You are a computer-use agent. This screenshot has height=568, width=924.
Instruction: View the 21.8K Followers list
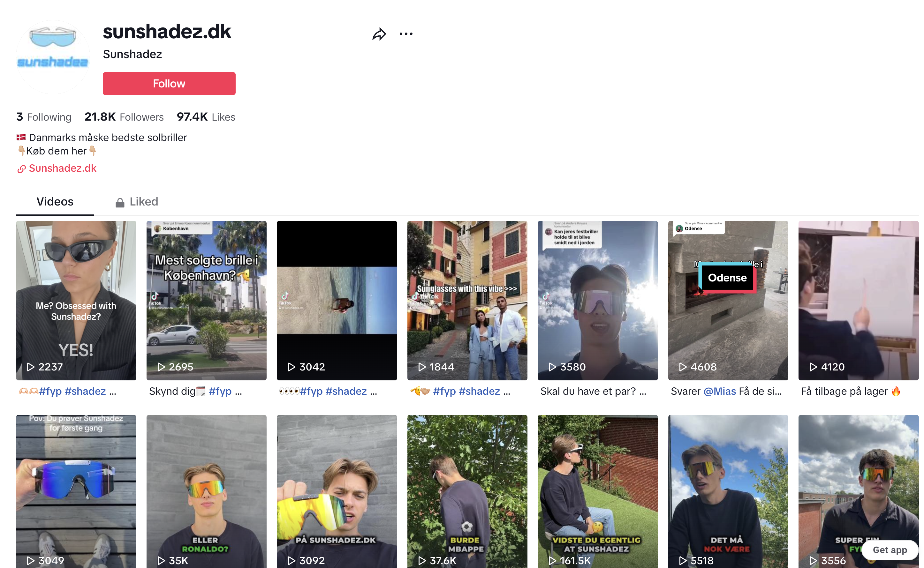tap(124, 117)
